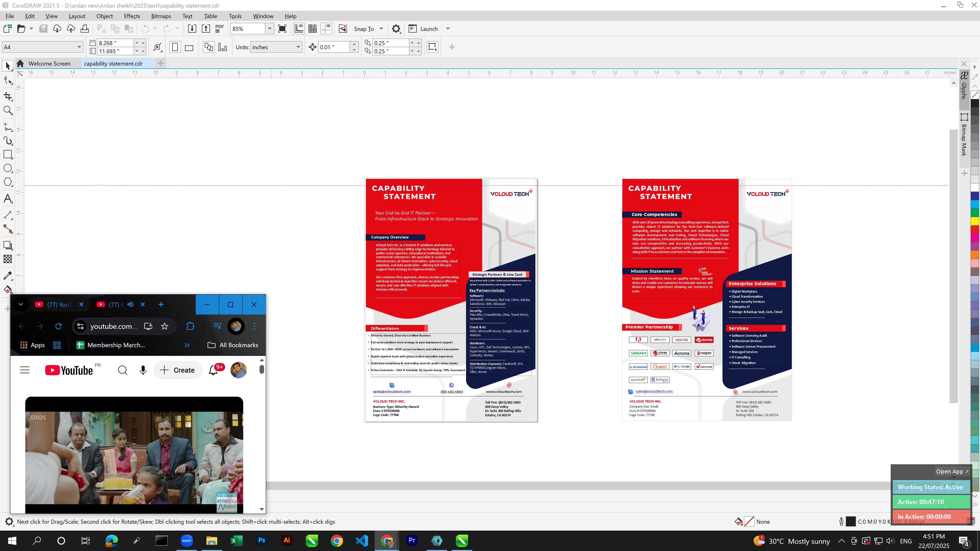Switch to Welcome Screen tab

pyautogui.click(x=49, y=64)
